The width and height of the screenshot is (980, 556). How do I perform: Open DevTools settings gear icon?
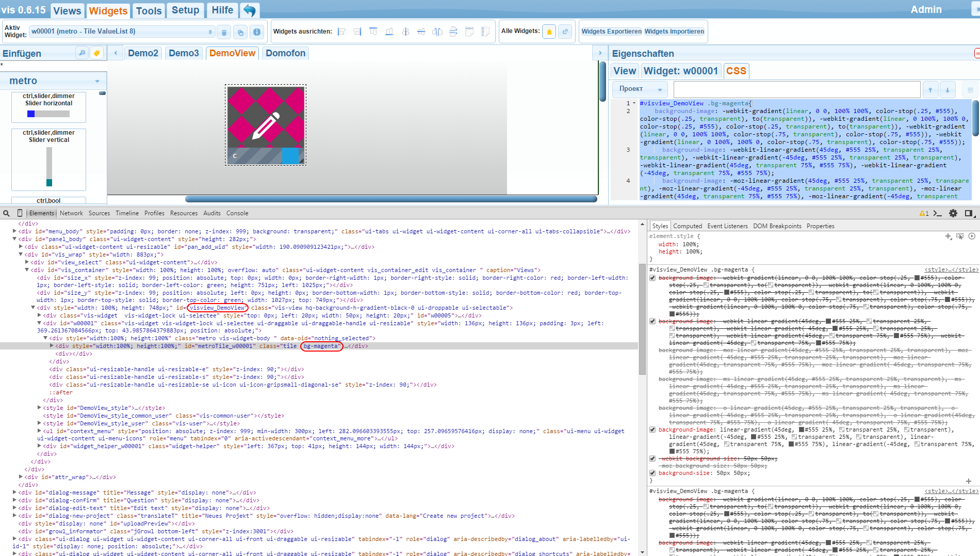coord(953,213)
